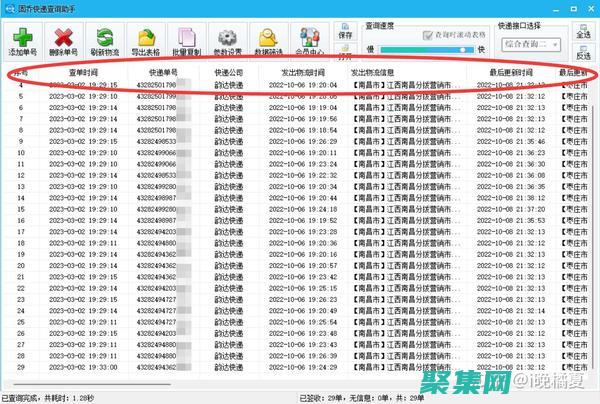This screenshot has height=404, width=600.
Task: Click the 【南昌市】 logistics info in row 28
Action: [407, 356]
